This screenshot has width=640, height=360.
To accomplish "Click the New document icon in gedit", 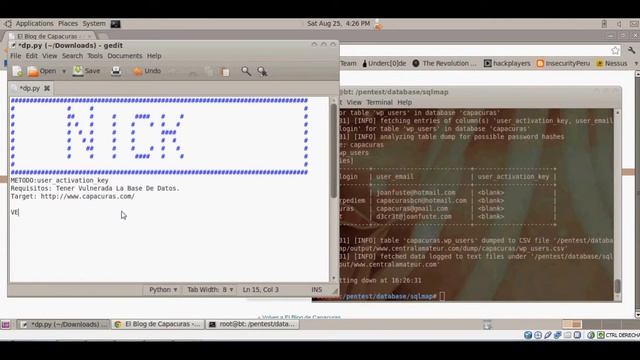I will [x=18, y=71].
